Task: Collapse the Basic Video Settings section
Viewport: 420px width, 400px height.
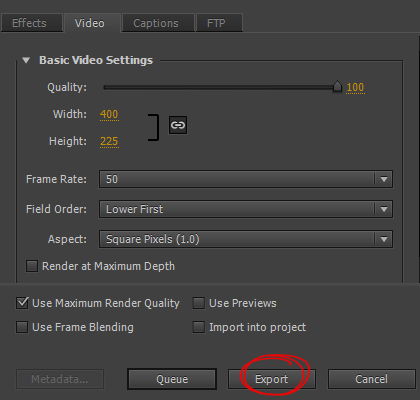Action: 26,60
